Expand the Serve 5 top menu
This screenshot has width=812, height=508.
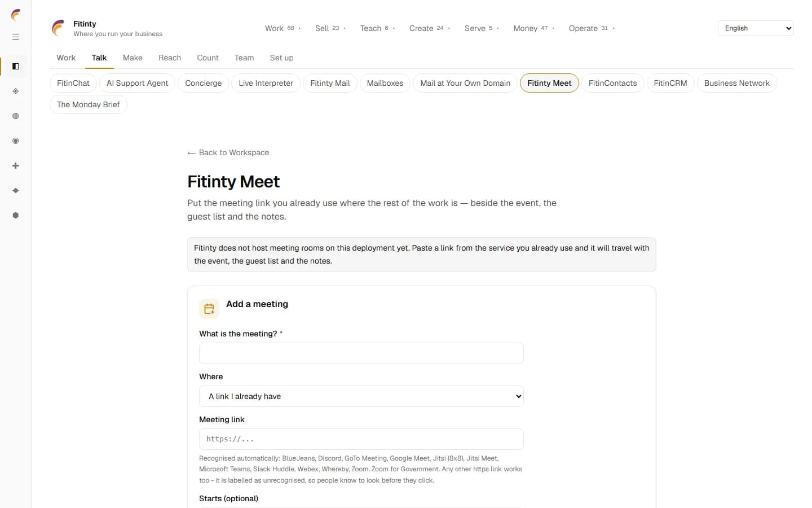click(x=482, y=28)
